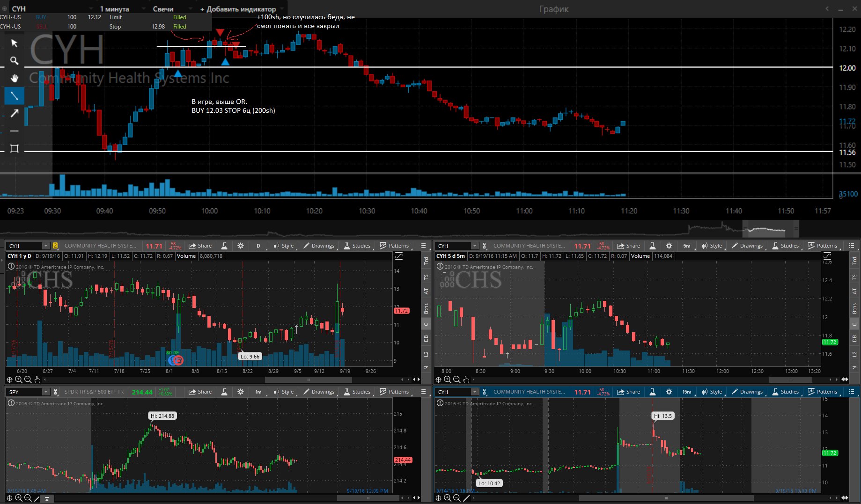Screen dimensions: 861x504
Task: Click flask icon in SPY chart toolbar
Action: (x=224, y=392)
